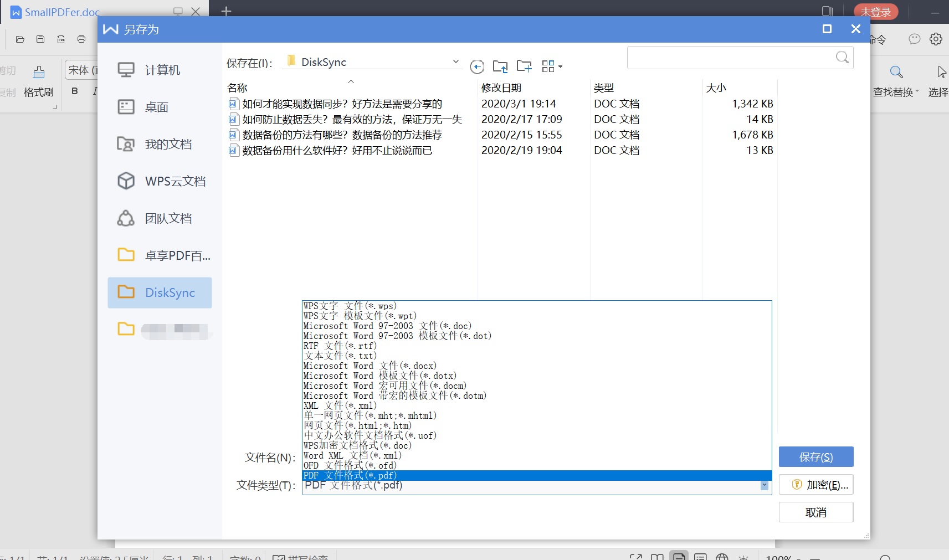
Task: Choose PDF 文件格式(*.pdf) highlighted option
Action: [x=537, y=475]
